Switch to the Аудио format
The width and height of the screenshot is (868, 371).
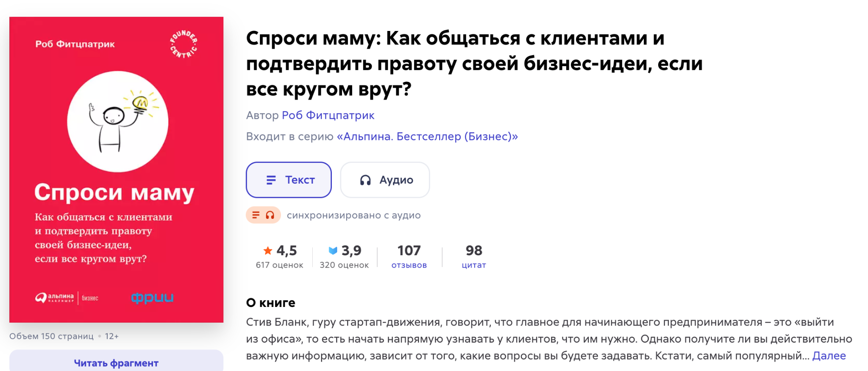(x=385, y=180)
